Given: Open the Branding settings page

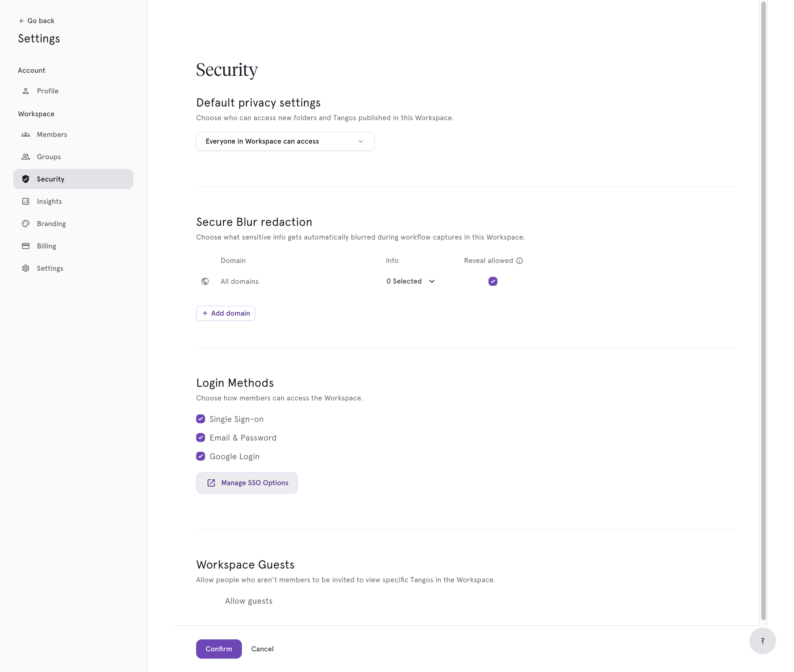Looking at the screenshot, I should [x=73, y=224].
